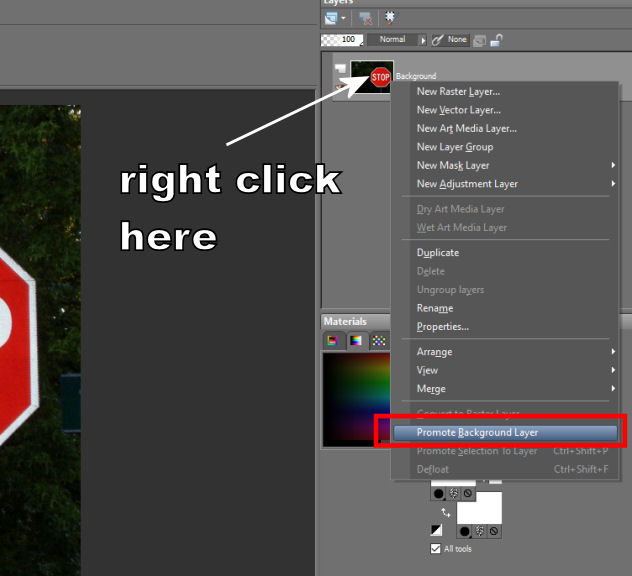632x576 pixels.
Task: Click the New Layer icon in Layers toolbar
Action: click(331, 18)
